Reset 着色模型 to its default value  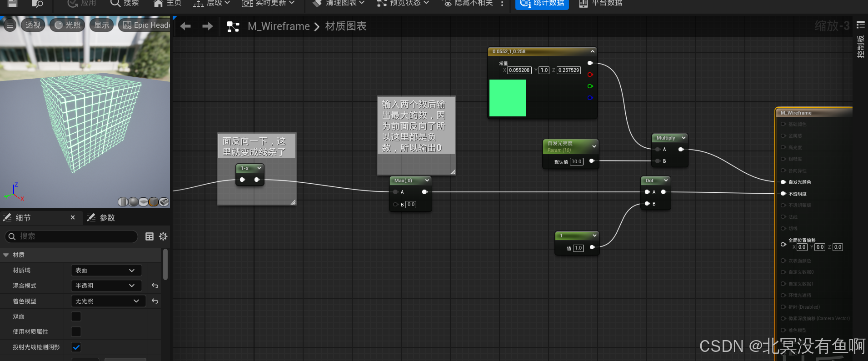(155, 301)
